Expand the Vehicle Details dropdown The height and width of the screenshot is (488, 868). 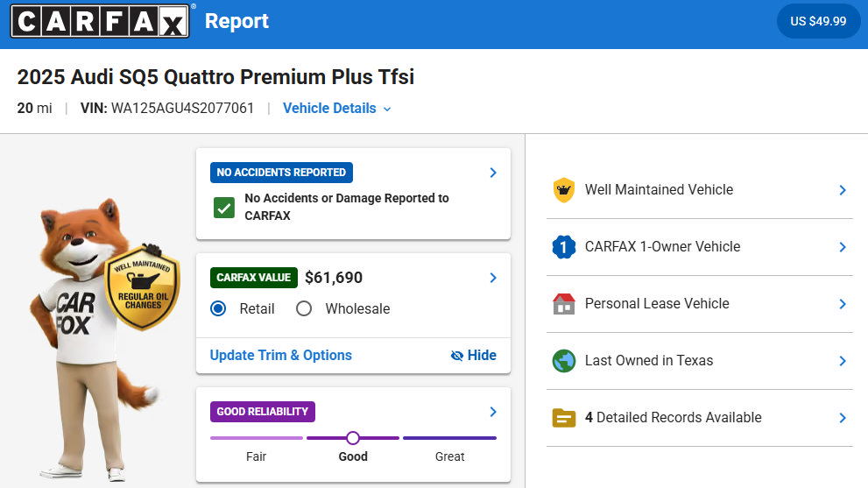(336, 108)
